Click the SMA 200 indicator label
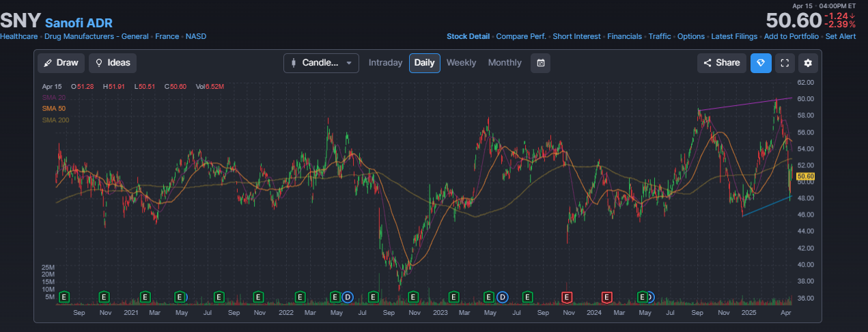 [55, 120]
